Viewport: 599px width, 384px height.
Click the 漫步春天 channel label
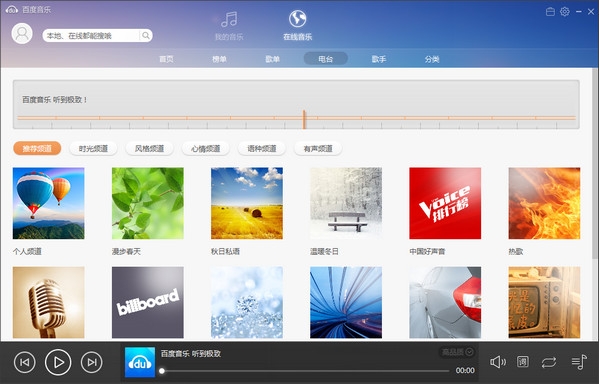(126, 251)
